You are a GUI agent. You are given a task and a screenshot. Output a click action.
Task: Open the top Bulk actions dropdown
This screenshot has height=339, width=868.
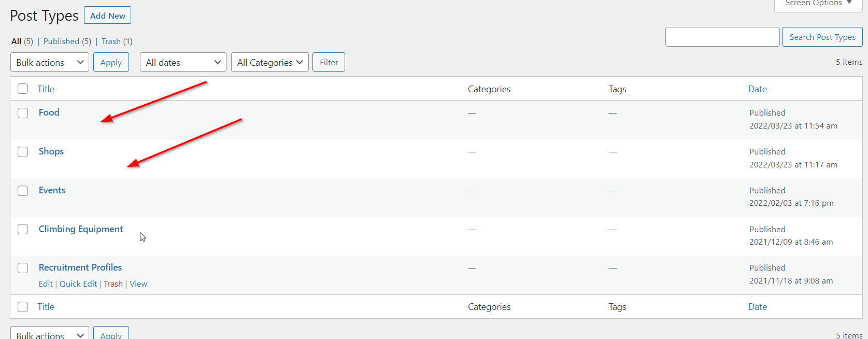tap(50, 62)
